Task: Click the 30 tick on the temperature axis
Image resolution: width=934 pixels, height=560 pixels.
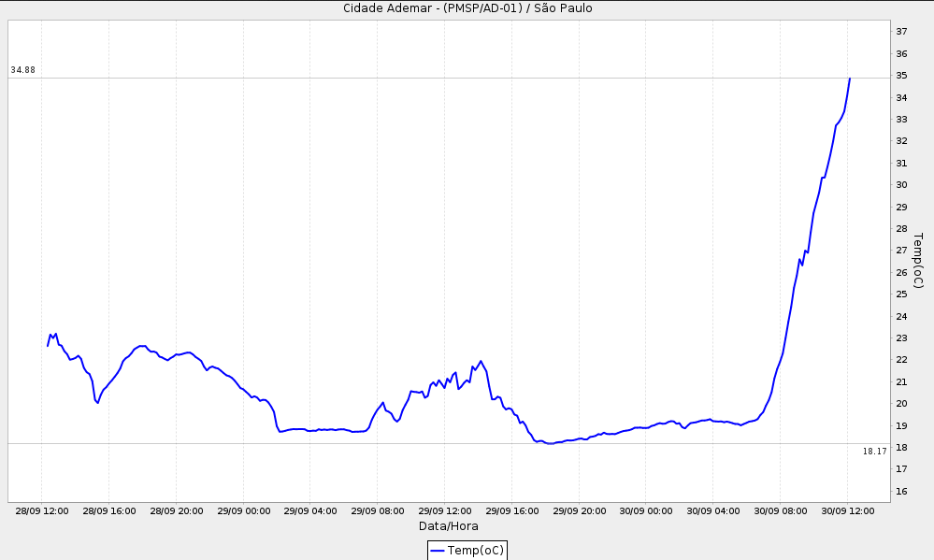Action: pyautogui.click(x=902, y=185)
